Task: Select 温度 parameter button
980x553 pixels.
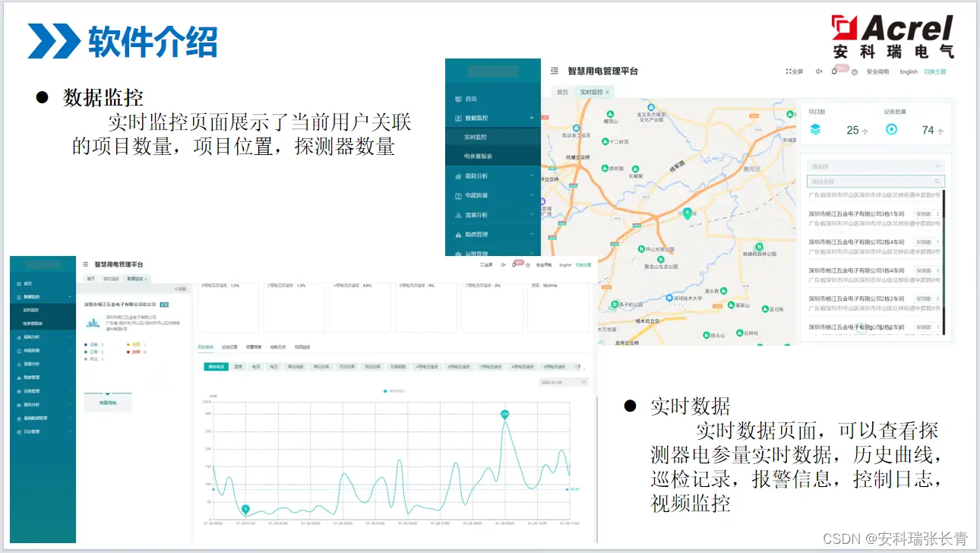Action: [x=238, y=366]
